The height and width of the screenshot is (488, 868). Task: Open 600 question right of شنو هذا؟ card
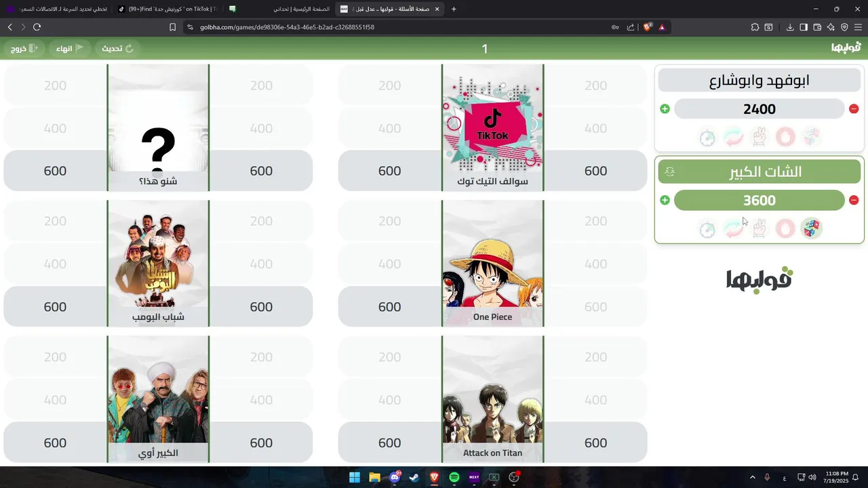pos(261,171)
